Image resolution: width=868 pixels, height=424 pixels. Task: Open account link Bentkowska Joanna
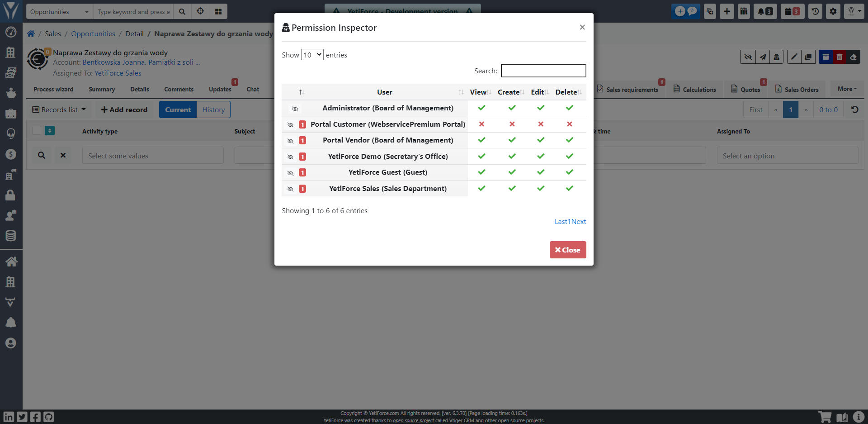pyautogui.click(x=141, y=62)
